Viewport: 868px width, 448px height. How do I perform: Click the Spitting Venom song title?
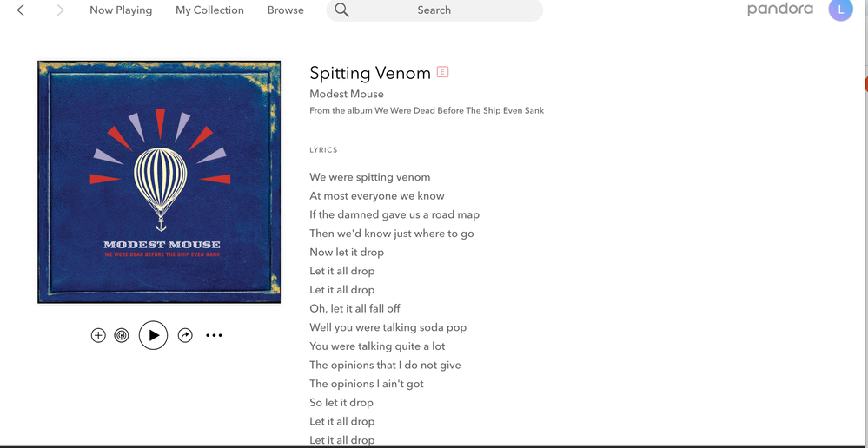(370, 73)
